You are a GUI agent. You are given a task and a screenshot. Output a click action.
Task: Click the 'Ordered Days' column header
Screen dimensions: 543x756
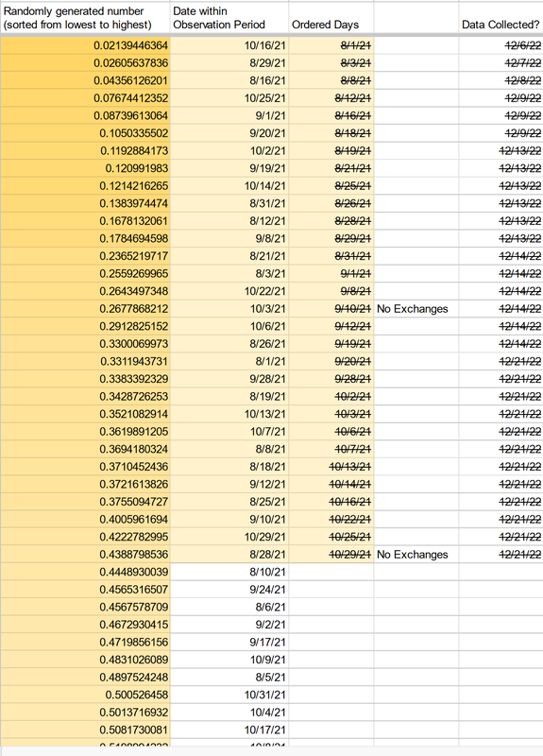331,18
